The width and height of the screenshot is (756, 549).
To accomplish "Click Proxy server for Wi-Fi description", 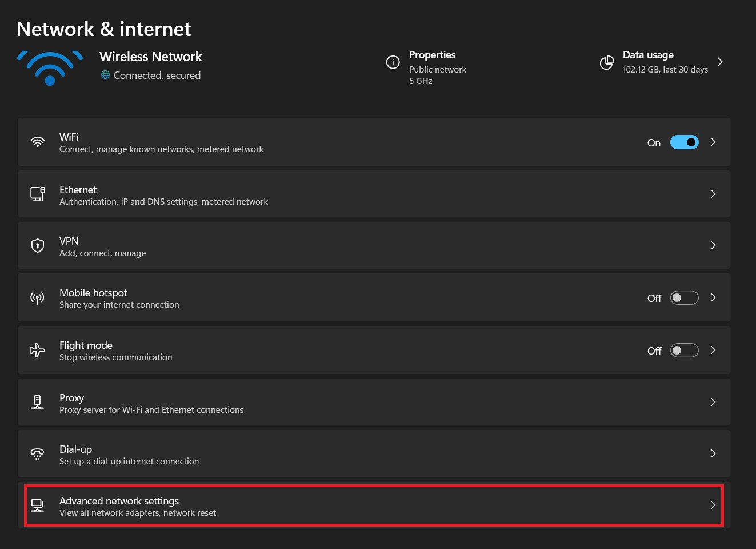I will coord(151,410).
